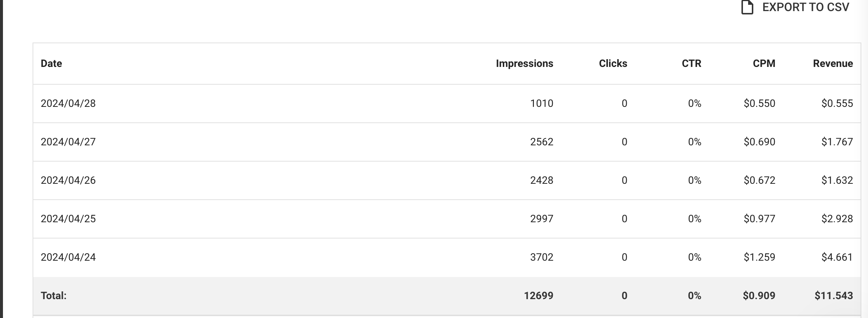Sort by the Date column header

[51, 64]
